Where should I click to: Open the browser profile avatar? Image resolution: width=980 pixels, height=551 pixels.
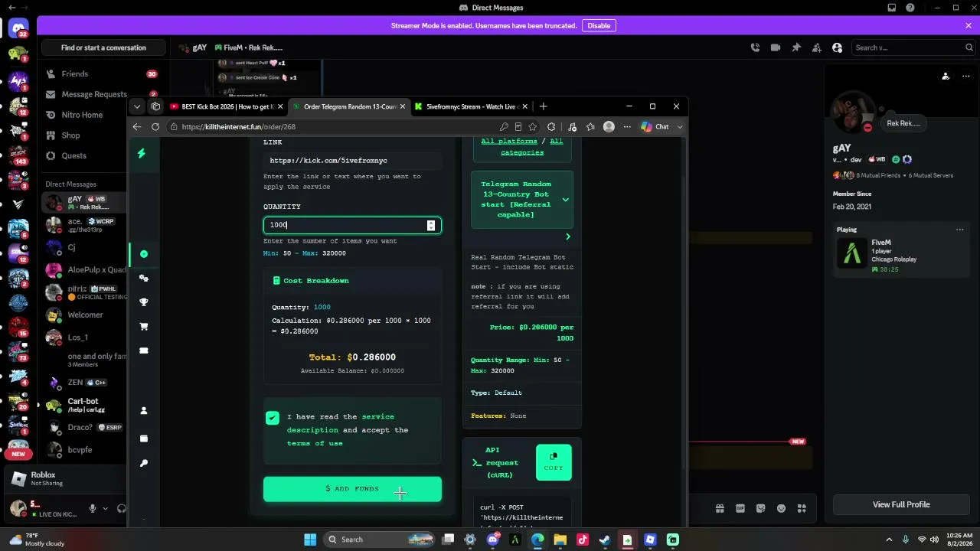[x=609, y=127]
